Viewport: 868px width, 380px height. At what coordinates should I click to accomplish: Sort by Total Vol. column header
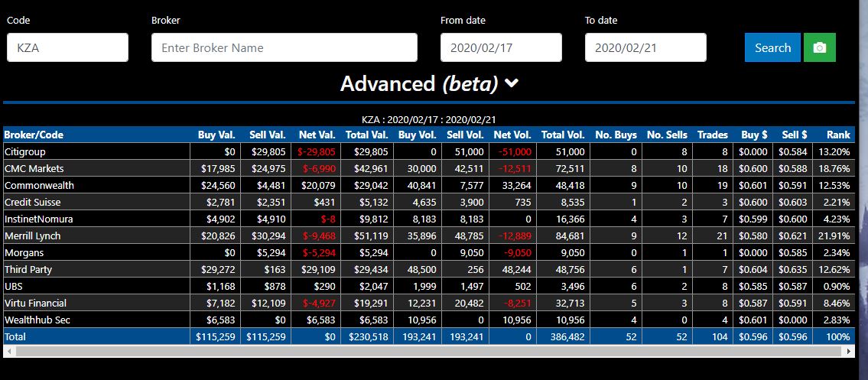click(563, 135)
